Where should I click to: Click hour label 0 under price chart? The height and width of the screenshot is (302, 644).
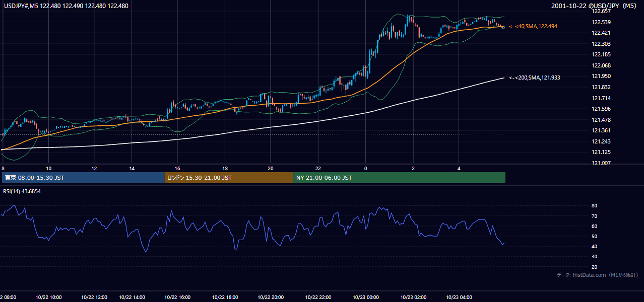pyautogui.click(x=365, y=168)
